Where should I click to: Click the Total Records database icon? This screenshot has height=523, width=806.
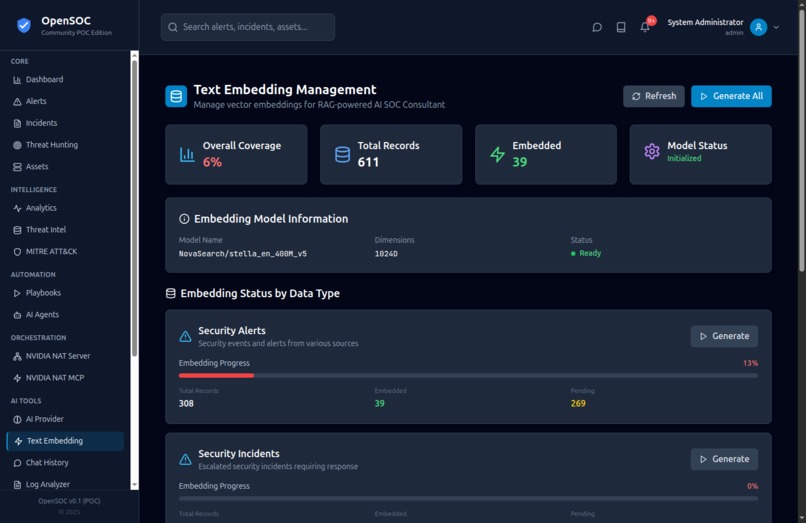click(342, 154)
